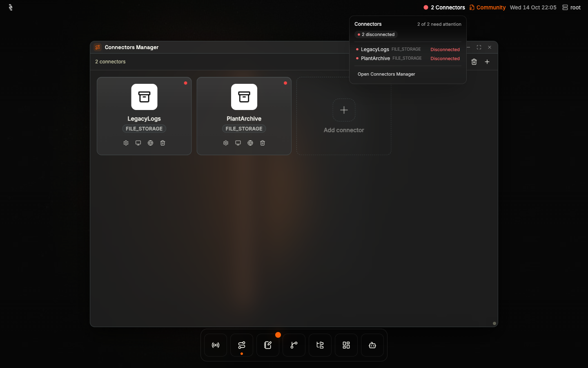Open the notepad pencil app in dock
This screenshot has height=368, width=588.
point(268,345)
